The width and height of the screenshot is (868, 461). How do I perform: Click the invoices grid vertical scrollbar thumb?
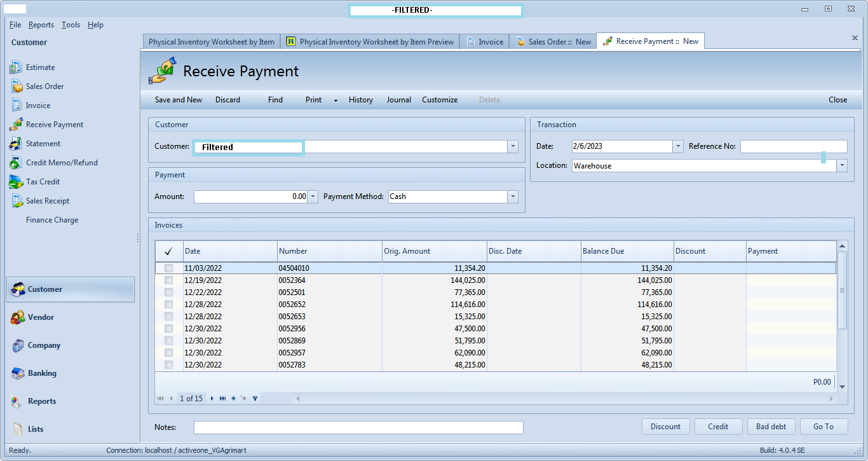coord(842,290)
